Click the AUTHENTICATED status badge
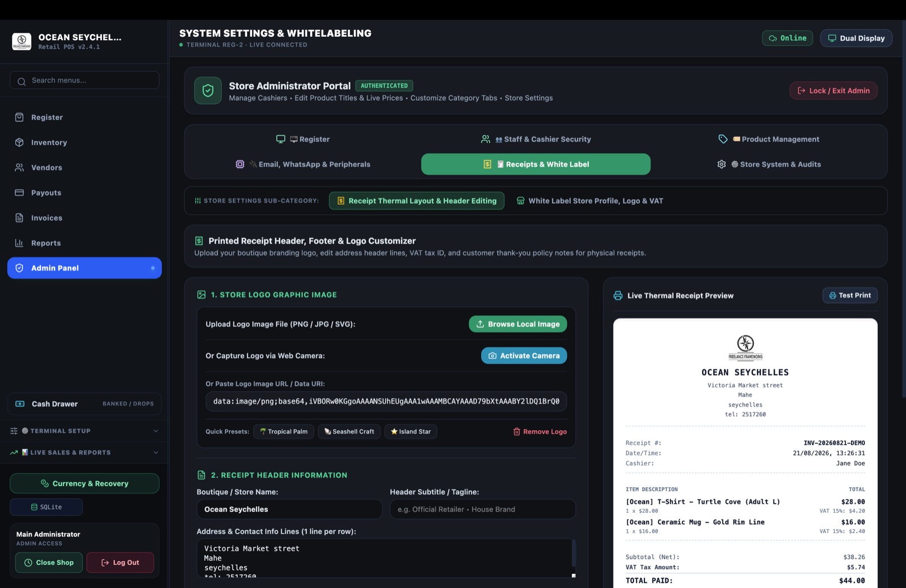 (384, 86)
